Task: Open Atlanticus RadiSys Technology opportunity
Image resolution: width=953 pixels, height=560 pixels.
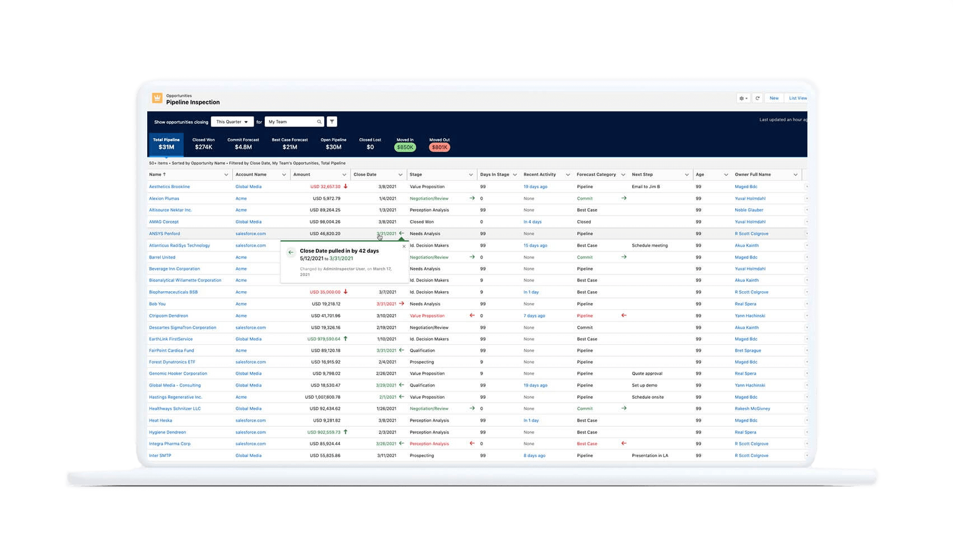Action: click(179, 245)
